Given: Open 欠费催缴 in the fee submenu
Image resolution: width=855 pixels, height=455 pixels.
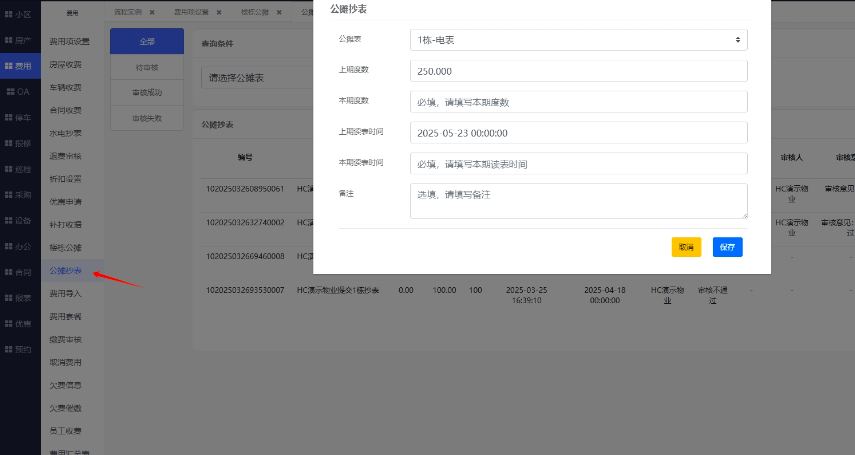Looking at the screenshot, I should 65,408.
